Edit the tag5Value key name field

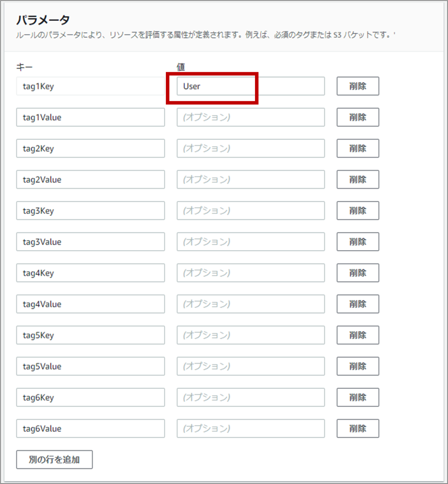pos(91,366)
